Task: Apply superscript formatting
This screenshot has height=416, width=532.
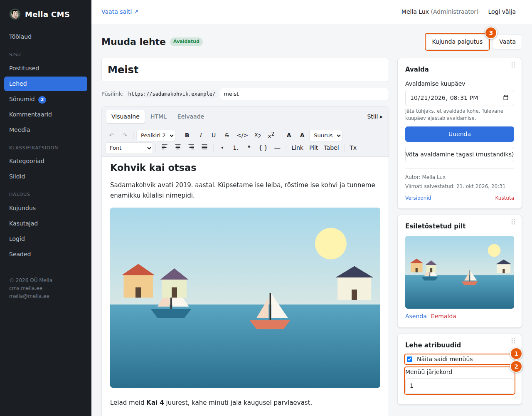Action: pos(271,135)
